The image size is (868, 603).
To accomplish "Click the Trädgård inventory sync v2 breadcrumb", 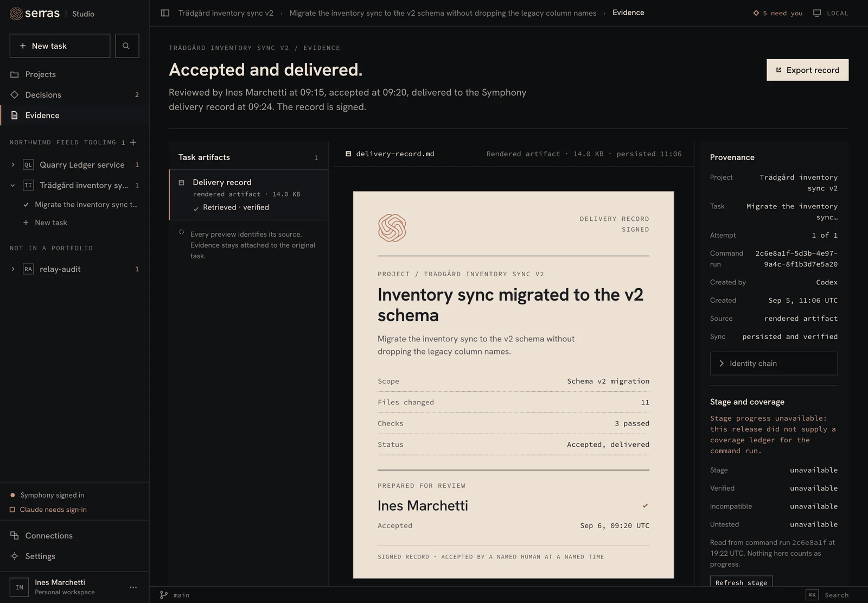I will [226, 13].
